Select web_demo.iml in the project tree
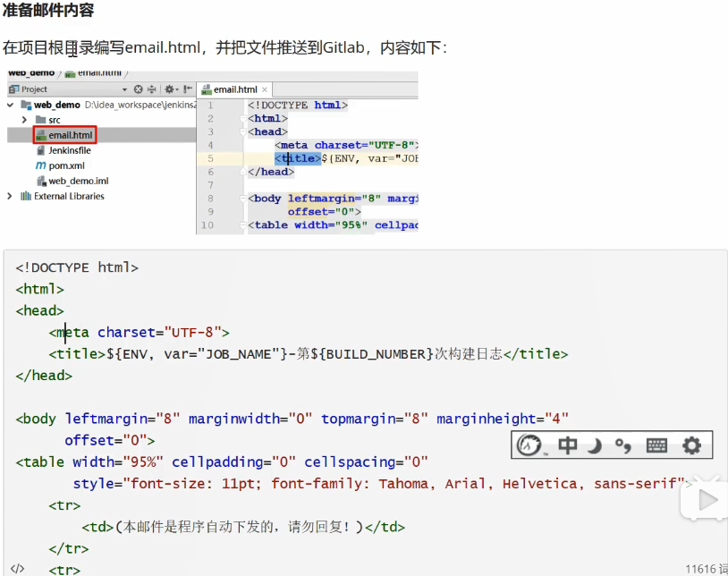Viewport: 728px width, 576px height. tap(79, 181)
